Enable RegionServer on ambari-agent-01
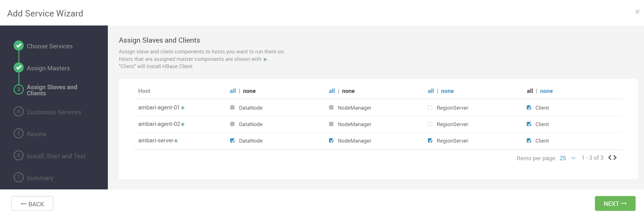Image resolution: width=644 pixels, height=214 pixels. coord(430,108)
